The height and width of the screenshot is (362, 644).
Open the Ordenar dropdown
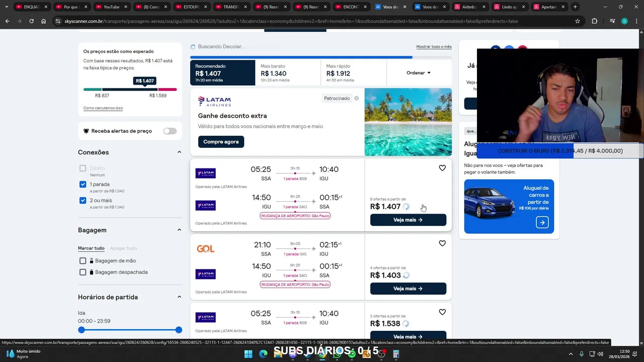click(x=419, y=73)
